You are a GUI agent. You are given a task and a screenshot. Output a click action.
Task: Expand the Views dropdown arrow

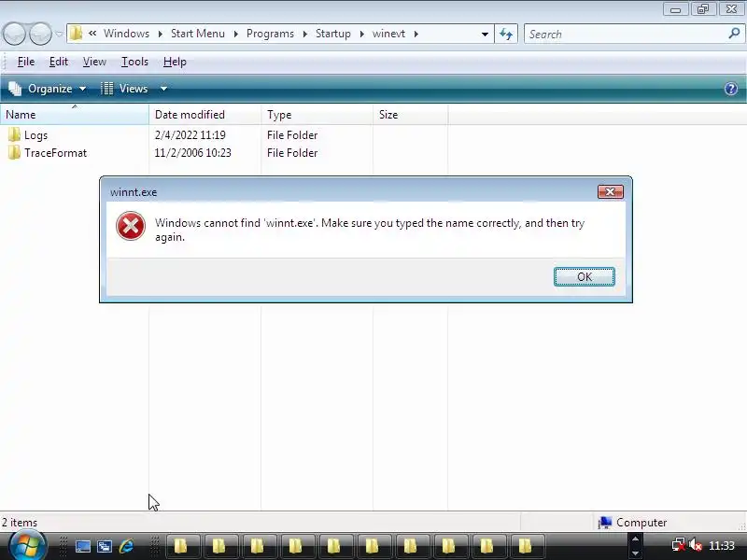(x=163, y=89)
